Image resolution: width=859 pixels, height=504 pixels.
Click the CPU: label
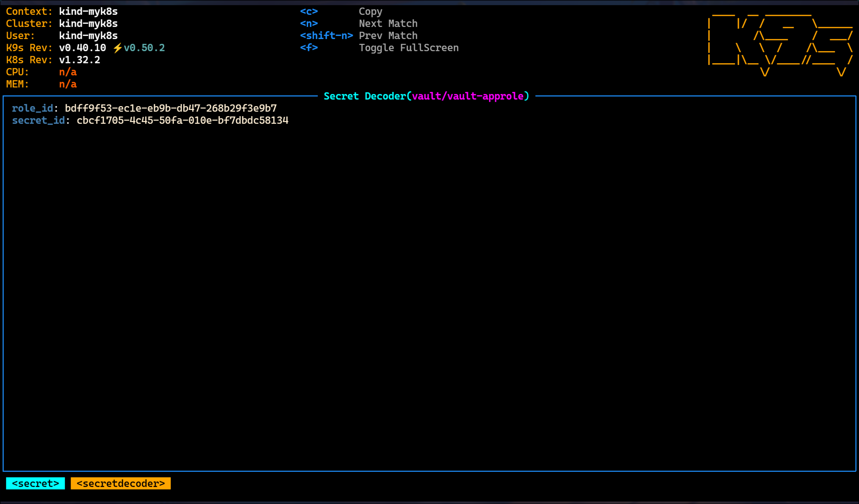[18, 72]
